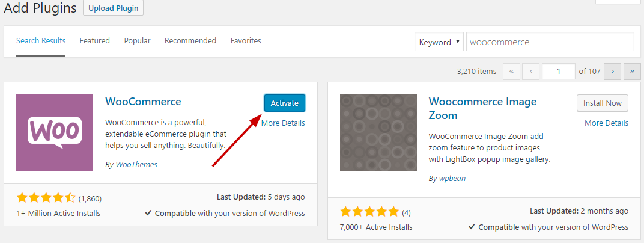Activate the WooCommerce plugin
644x243 pixels.
coord(284,103)
